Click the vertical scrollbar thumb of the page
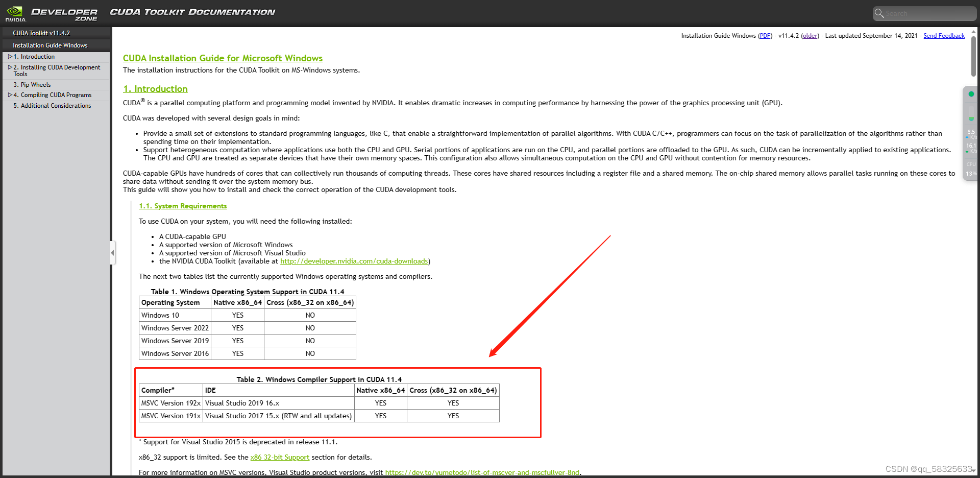 (973, 56)
